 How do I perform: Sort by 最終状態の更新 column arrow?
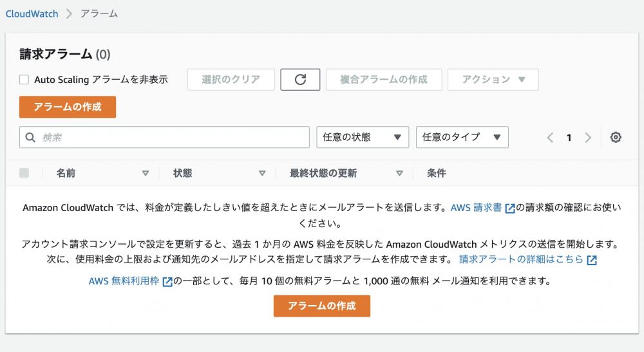click(399, 173)
